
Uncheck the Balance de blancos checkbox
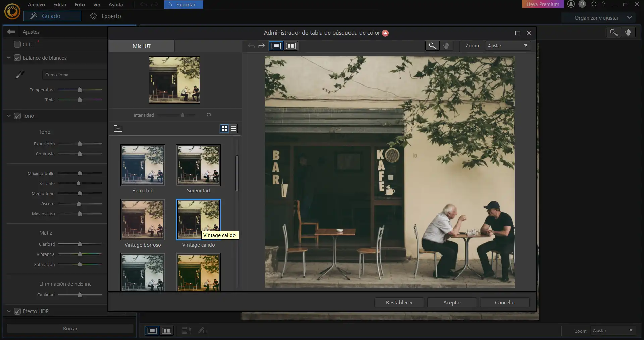click(x=17, y=58)
